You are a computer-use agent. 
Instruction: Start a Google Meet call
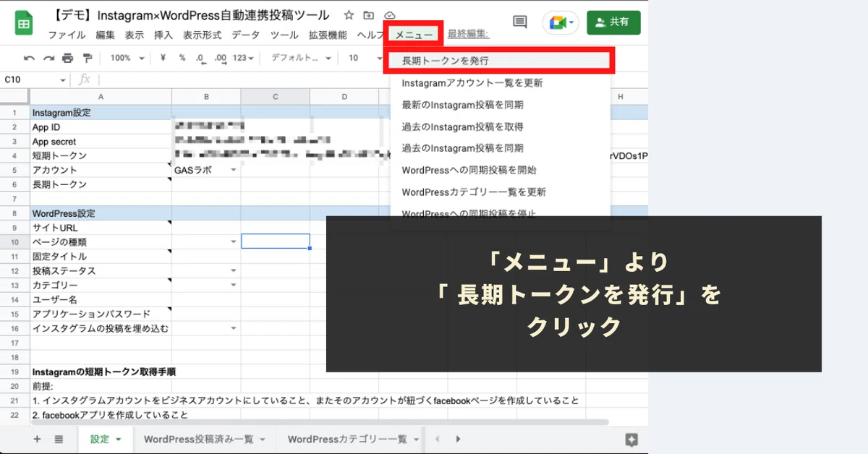click(x=561, y=22)
